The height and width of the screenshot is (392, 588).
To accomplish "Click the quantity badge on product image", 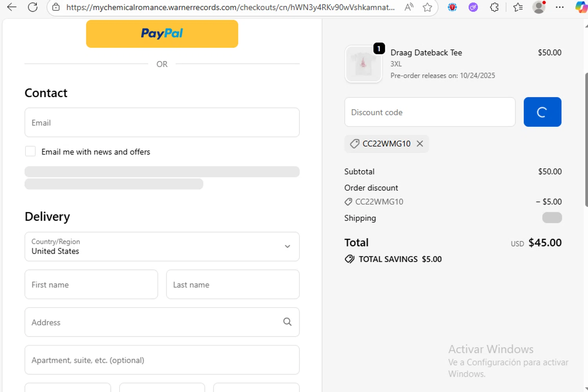I will [x=379, y=48].
